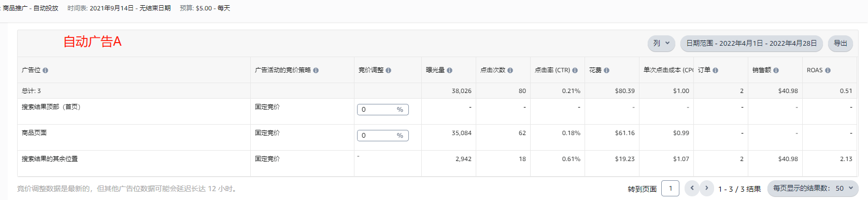This screenshot has height=200, width=868.
Task: Click the 转到页面 page number box
Action: tap(671, 188)
